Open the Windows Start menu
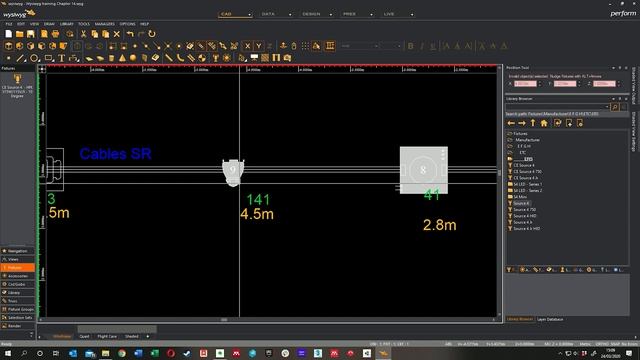Screen dimensions: 640x360 click(x=8, y=353)
